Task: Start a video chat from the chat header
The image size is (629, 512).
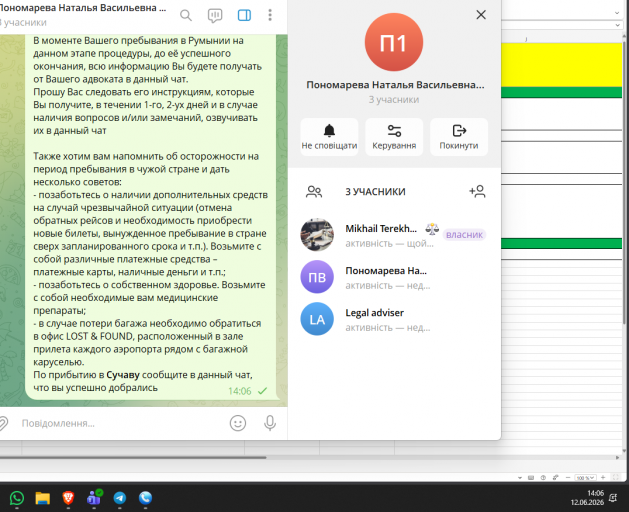Action: click(x=215, y=15)
